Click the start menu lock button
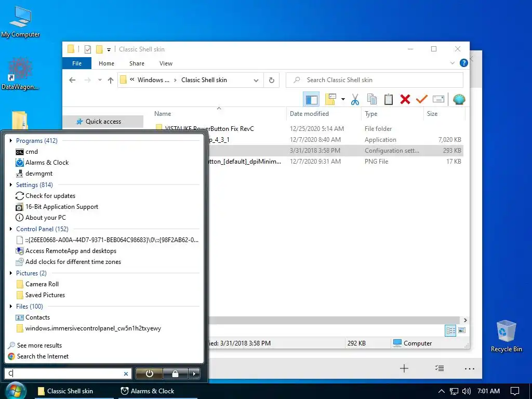The image size is (532, 399). tap(176, 374)
